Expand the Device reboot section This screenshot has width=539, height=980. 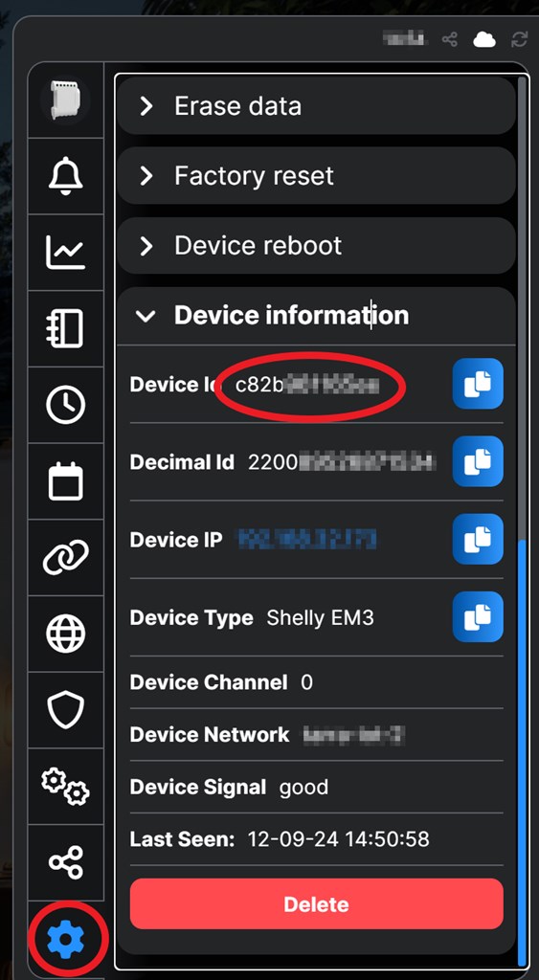point(316,246)
